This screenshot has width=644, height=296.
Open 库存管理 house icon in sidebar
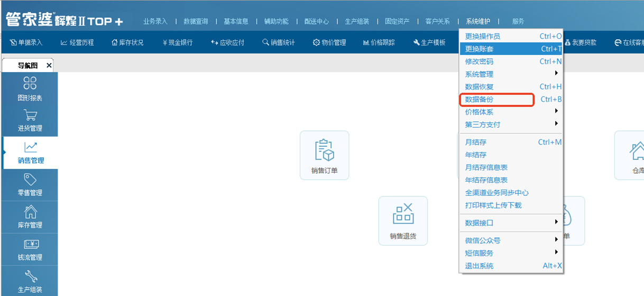pyautogui.click(x=30, y=212)
